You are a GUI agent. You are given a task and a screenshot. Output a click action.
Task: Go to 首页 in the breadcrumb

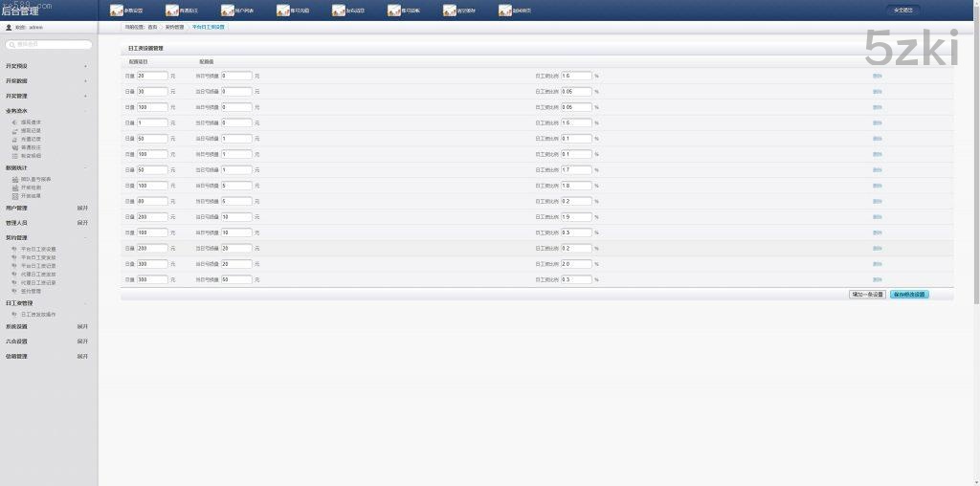[x=152, y=28]
